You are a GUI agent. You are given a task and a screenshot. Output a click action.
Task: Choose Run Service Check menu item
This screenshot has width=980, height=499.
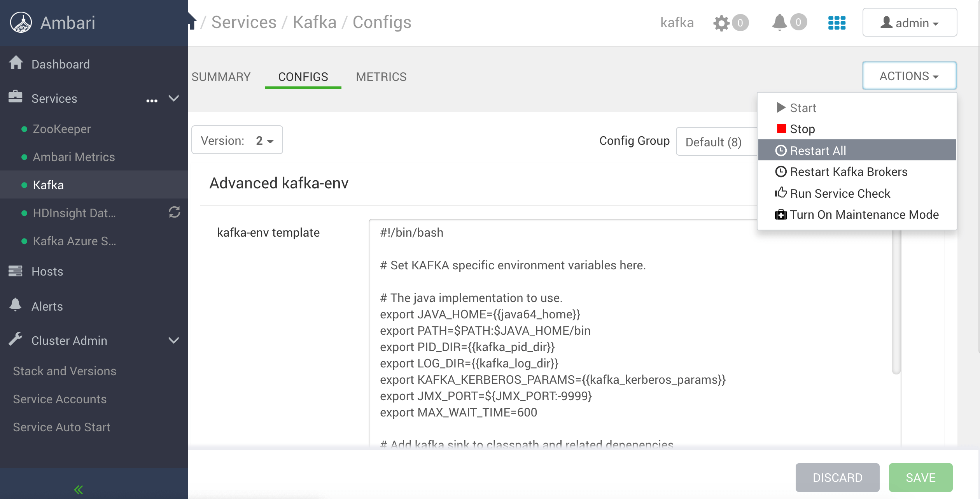857,193
